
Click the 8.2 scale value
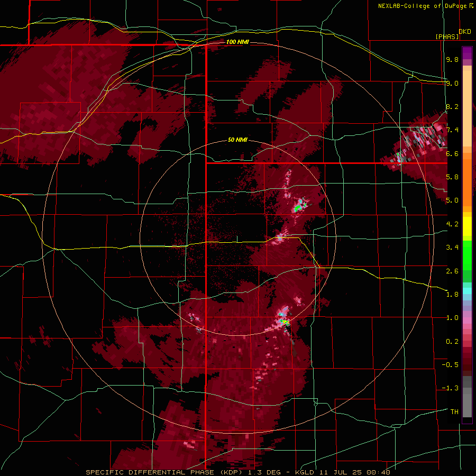[x=452, y=106]
